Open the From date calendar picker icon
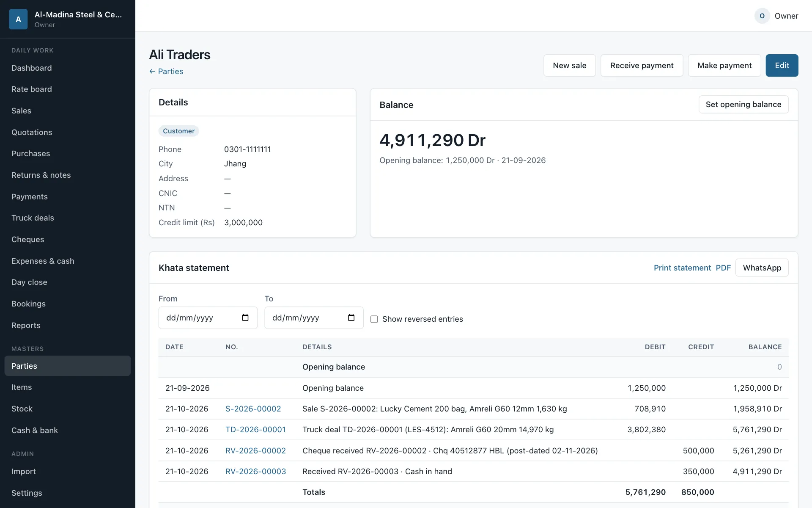 245,317
